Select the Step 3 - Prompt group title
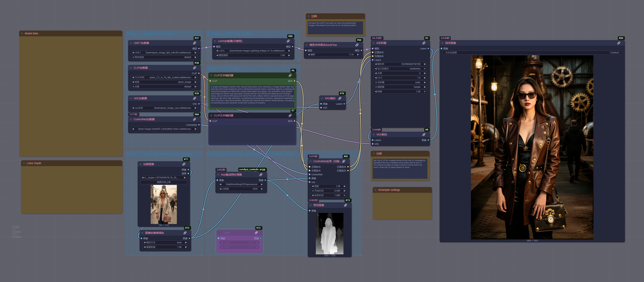The height and width of the screenshot is (282, 644). pyautogui.click(x=223, y=68)
